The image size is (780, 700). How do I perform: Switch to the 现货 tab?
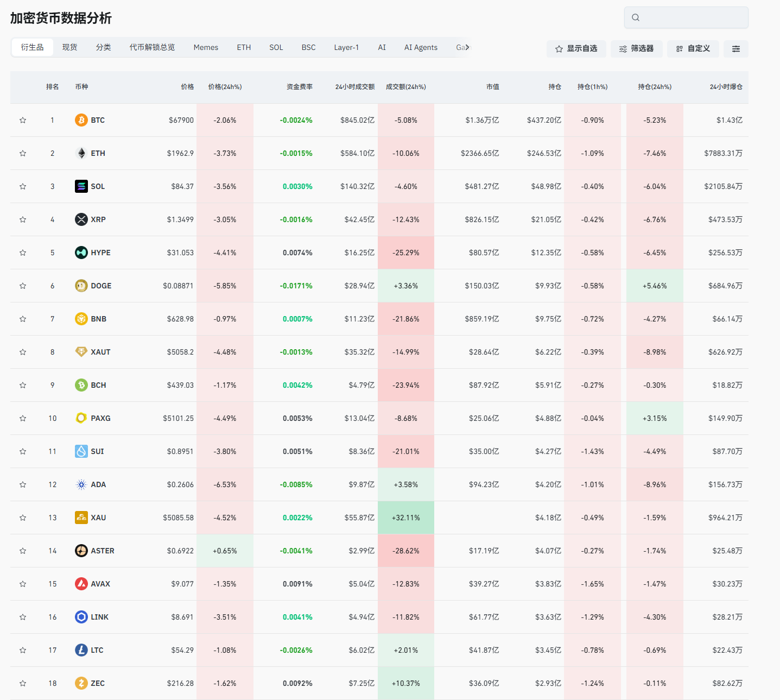69,47
